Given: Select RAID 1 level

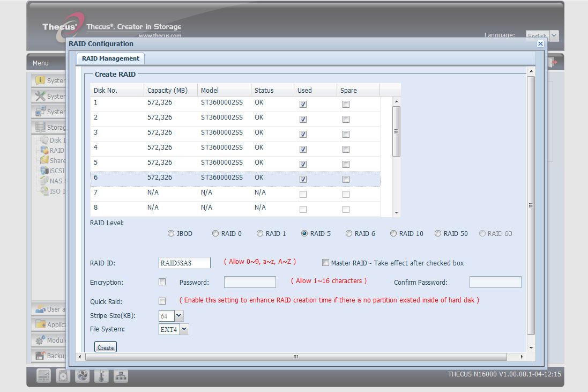Looking at the screenshot, I should [x=260, y=233].
